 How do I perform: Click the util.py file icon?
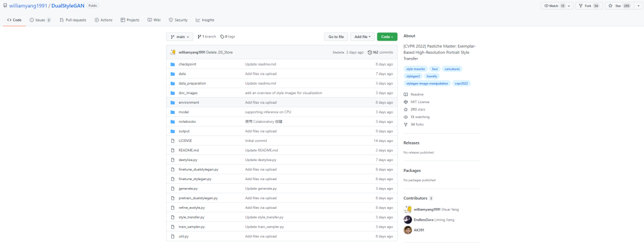pos(172,237)
